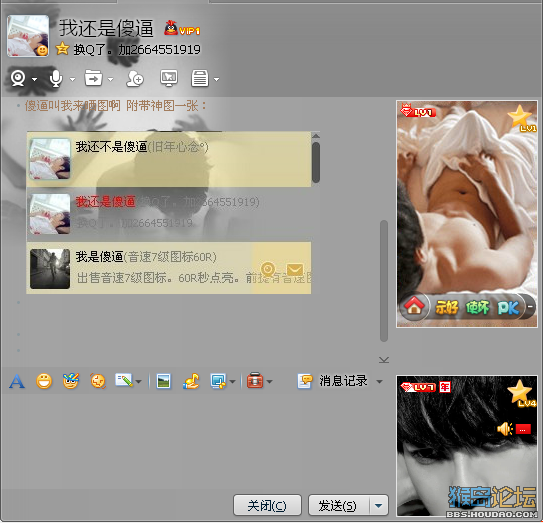The width and height of the screenshot is (543, 523).
Task: Expand the send button options arrow
Action: 379,506
